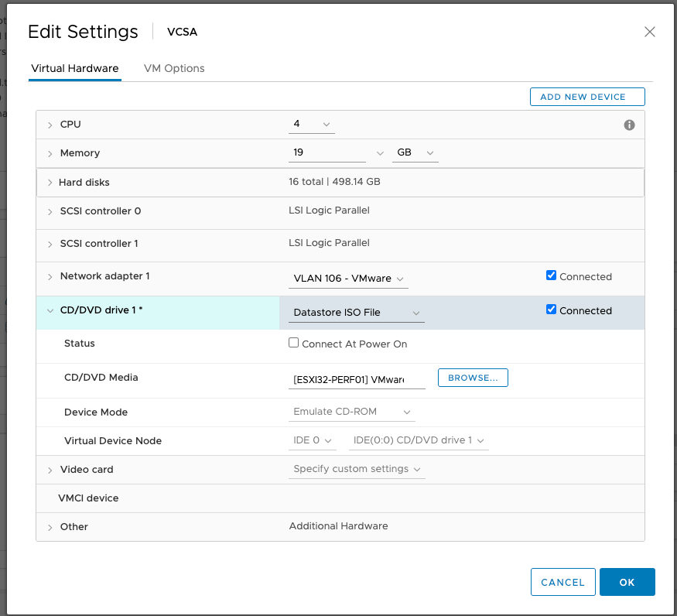
Task: Uncheck Connected for CD/DVD drive 1
Action: (x=551, y=310)
